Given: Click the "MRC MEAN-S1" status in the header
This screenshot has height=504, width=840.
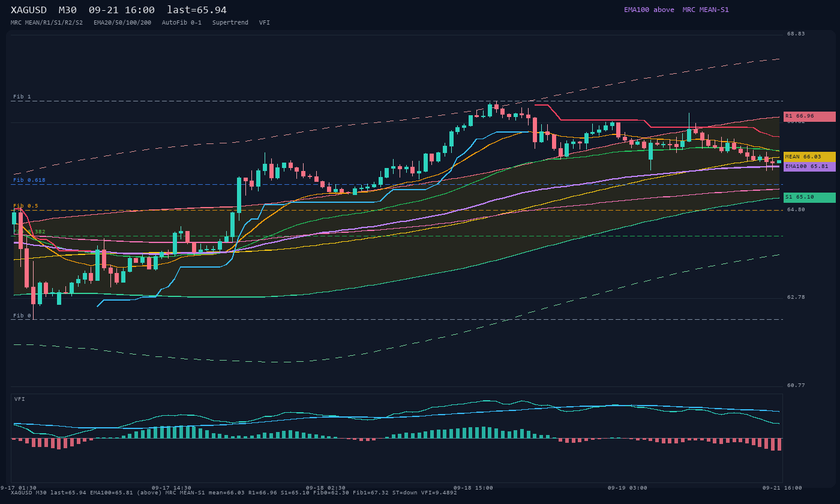Looking at the screenshot, I should click(706, 10).
